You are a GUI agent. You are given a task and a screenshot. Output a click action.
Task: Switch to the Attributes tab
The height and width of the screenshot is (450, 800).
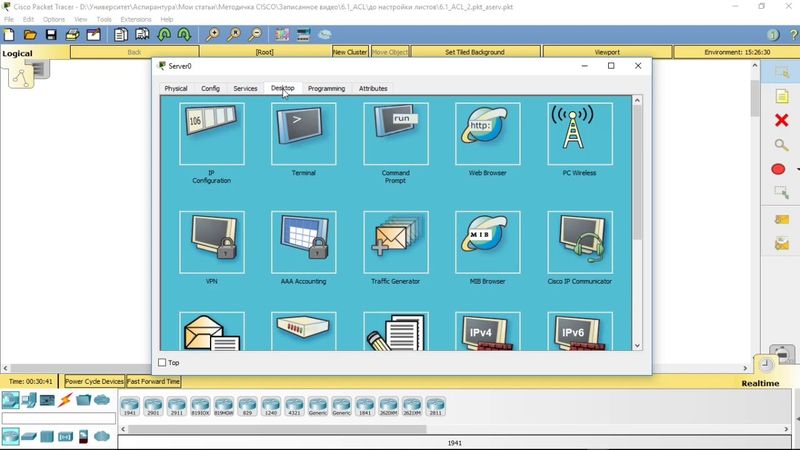[373, 88]
